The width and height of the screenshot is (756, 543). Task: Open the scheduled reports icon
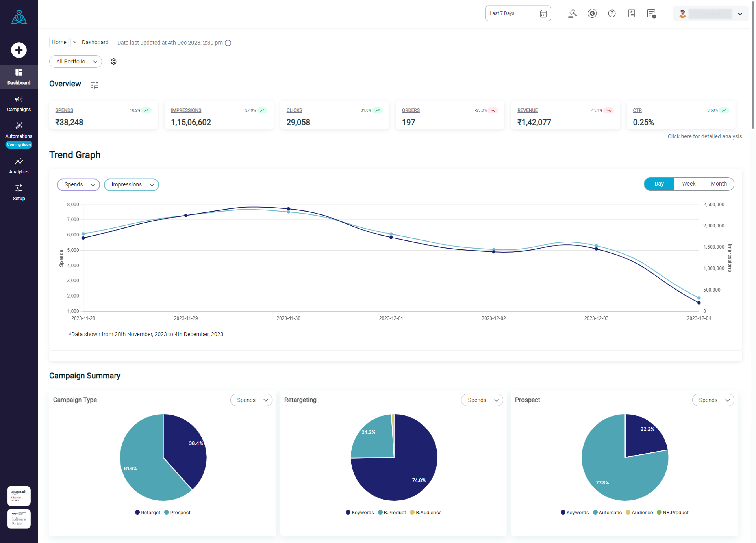651,13
